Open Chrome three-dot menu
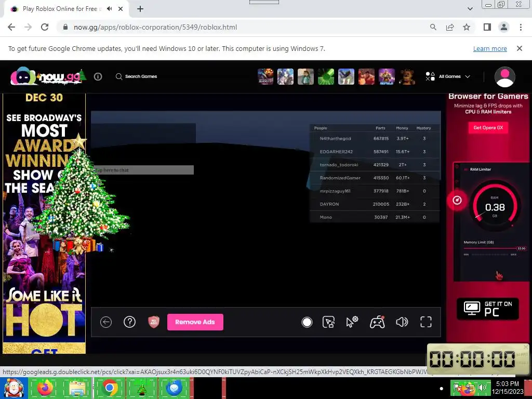This screenshot has height=399, width=532. point(521,27)
